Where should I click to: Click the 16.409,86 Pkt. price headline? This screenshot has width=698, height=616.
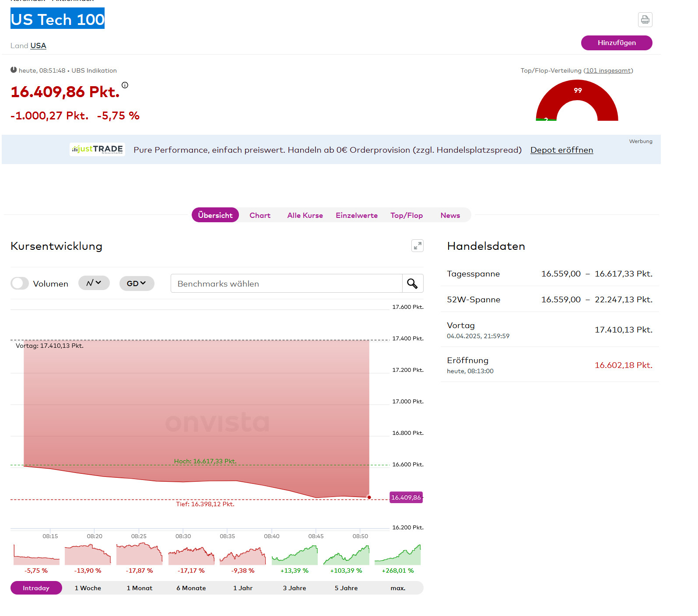coord(65,92)
